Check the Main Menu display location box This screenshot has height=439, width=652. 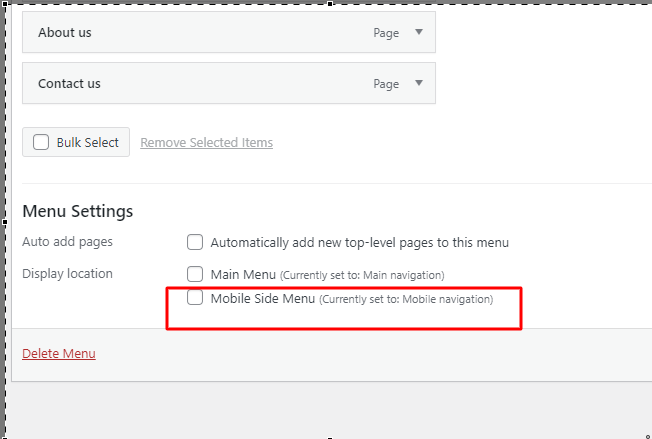tap(195, 274)
